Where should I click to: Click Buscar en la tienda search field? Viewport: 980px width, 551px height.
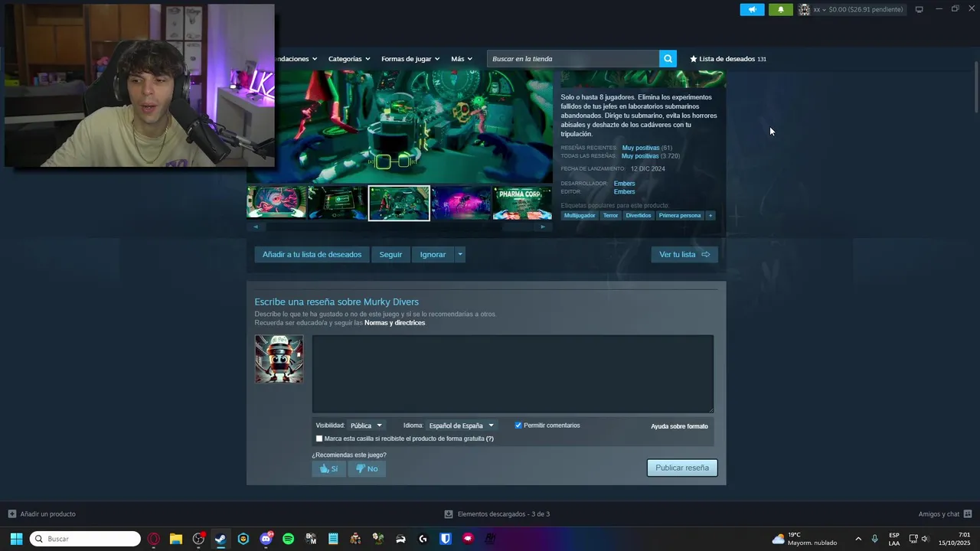[573, 59]
